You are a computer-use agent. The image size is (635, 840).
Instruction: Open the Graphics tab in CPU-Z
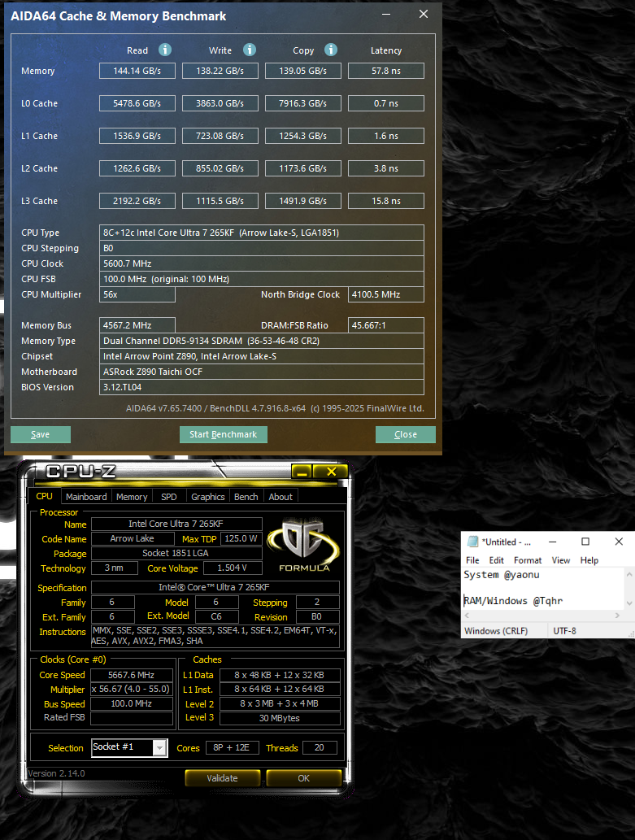[x=208, y=497]
